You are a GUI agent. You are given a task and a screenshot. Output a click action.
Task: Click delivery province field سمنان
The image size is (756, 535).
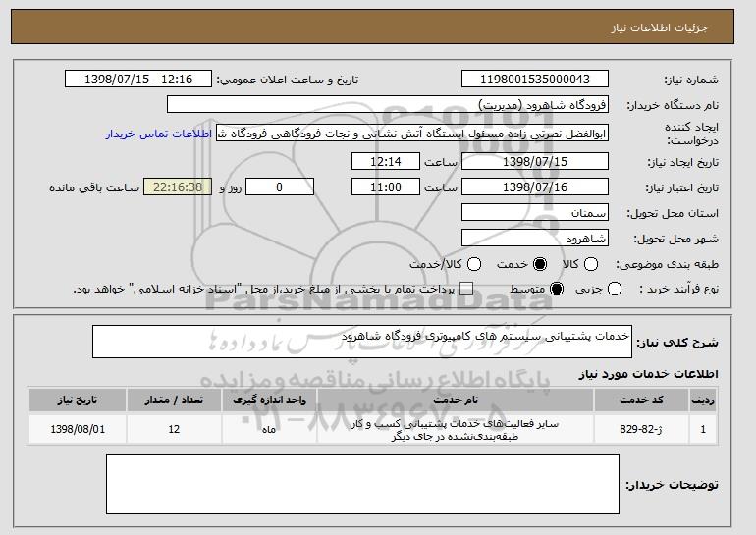coord(535,213)
